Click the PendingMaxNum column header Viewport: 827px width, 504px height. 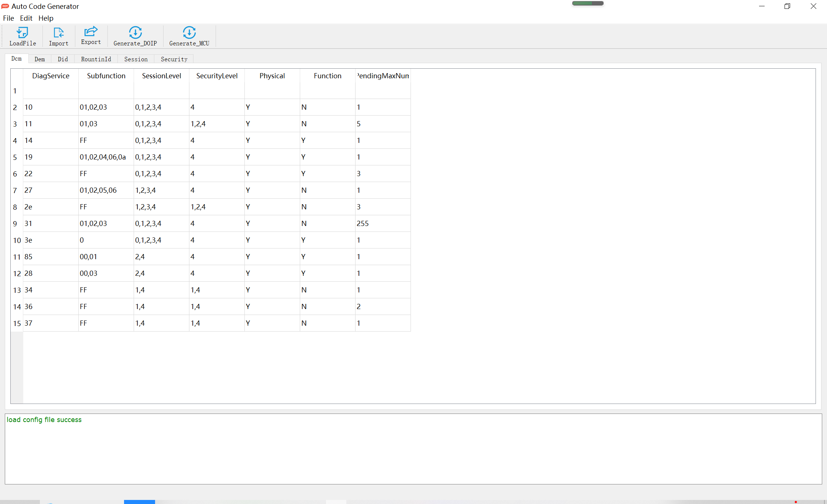[x=383, y=76]
